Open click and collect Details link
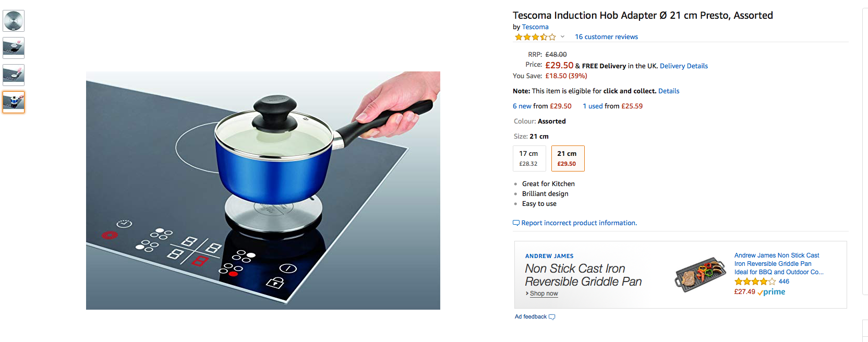Image resolution: width=868 pixels, height=342 pixels. 669,91
